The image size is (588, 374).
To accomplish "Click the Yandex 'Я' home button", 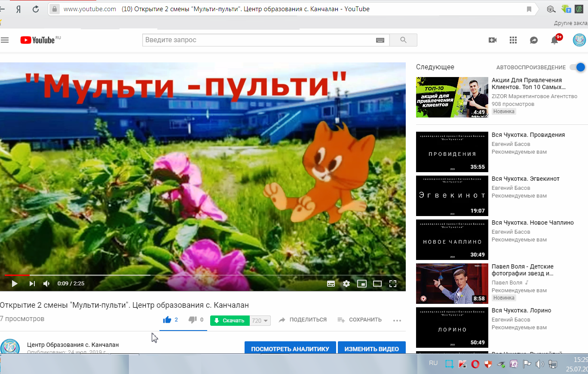I will tap(18, 9).
